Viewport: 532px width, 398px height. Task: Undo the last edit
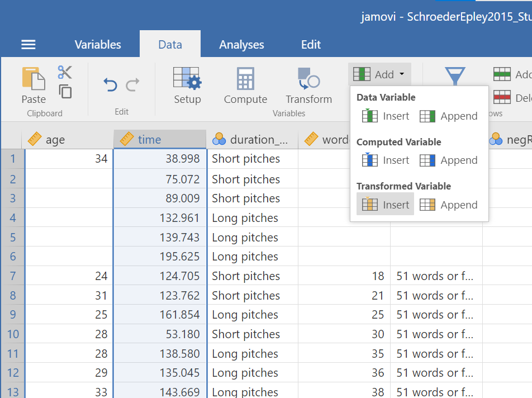coord(110,85)
